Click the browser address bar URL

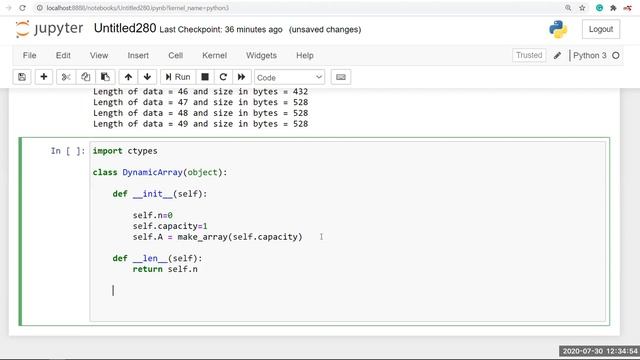(138, 8)
